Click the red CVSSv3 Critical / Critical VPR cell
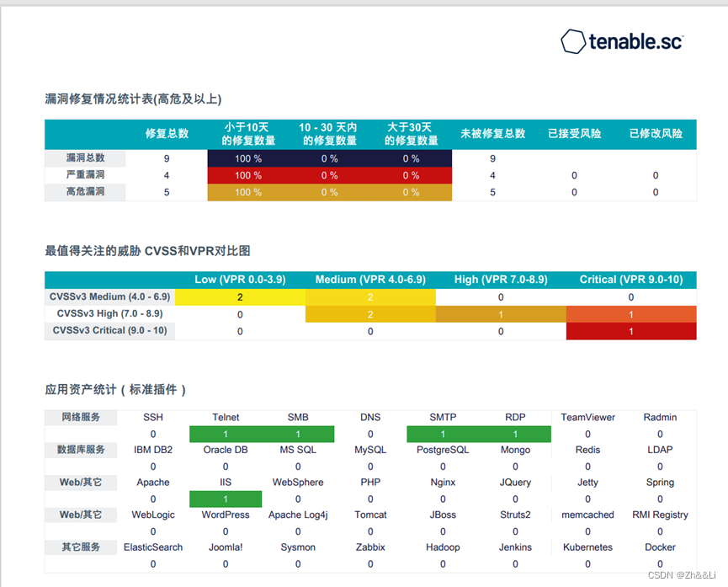Image resolution: width=728 pixels, height=587 pixels. 631,331
